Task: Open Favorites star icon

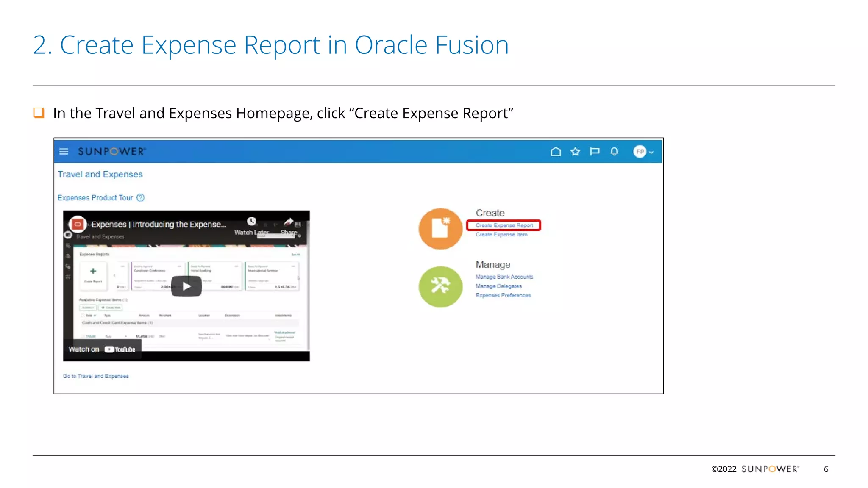Action: 575,152
